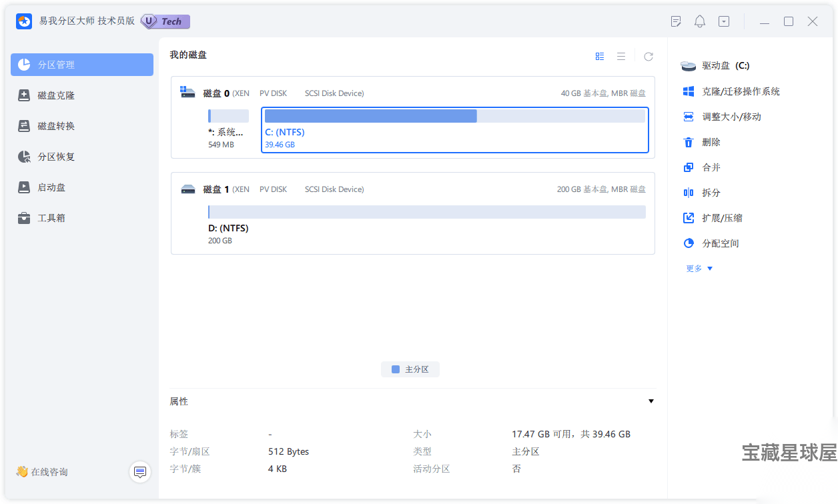
Task: Click the 磁盘 1 title text
Action: coord(216,189)
